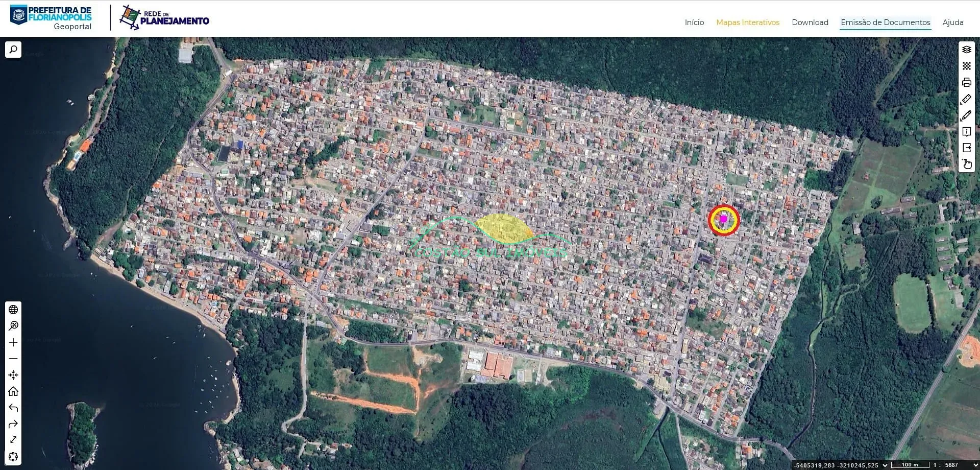
Task: Click the export icon with arrow
Action: [966, 148]
